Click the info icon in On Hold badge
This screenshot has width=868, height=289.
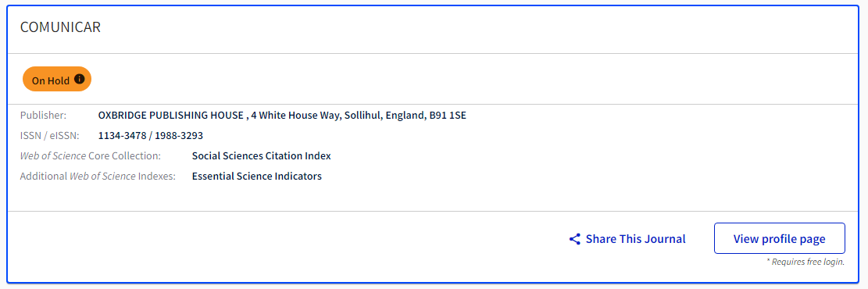click(x=79, y=79)
